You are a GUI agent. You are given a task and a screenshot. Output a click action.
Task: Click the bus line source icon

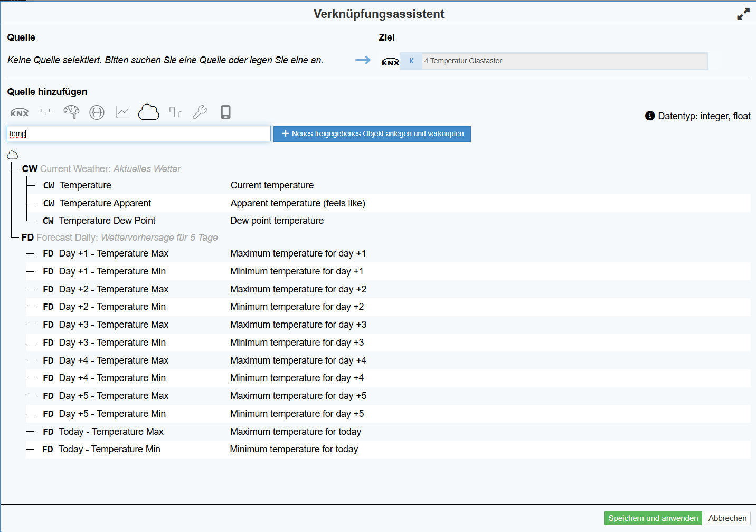(45, 112)
